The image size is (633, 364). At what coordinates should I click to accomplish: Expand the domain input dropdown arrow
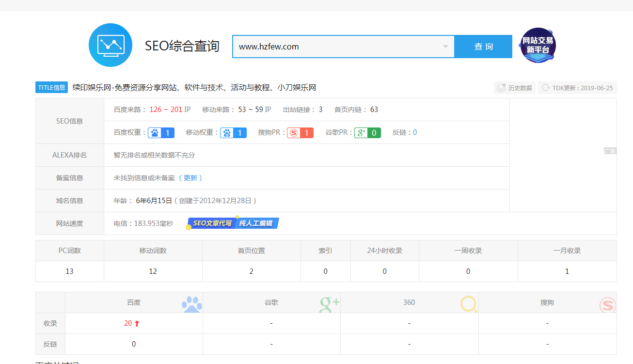(x=445, y=47)
